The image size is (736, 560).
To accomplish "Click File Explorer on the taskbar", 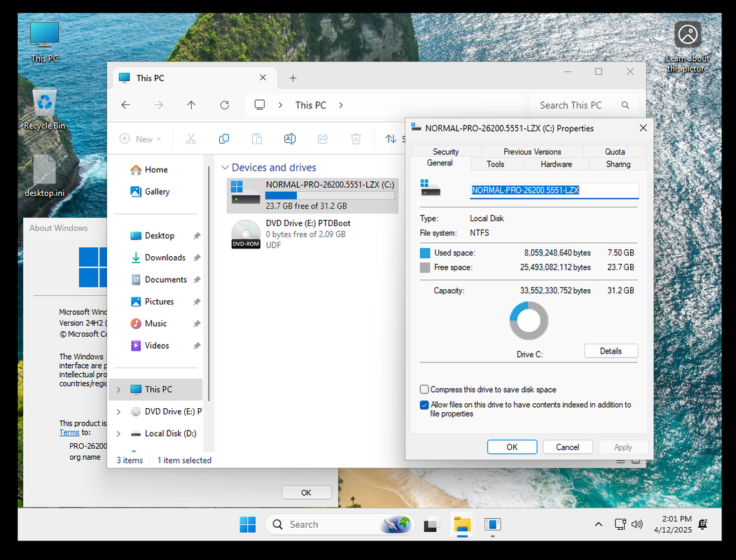I will pyautogui.click(x=462, y=524).
